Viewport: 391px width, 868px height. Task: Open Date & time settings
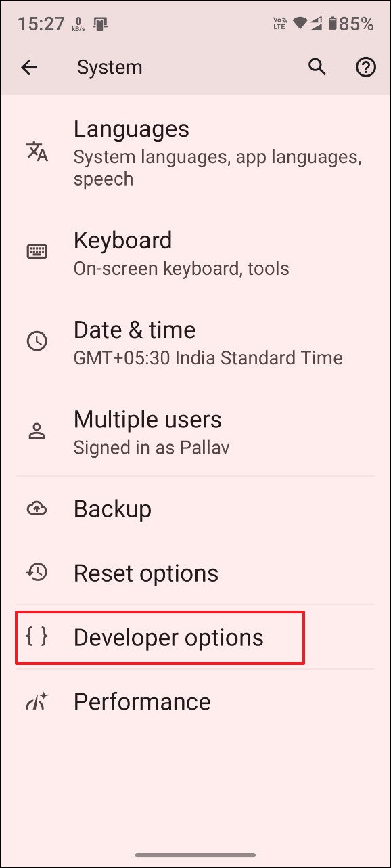click(195, 341)
